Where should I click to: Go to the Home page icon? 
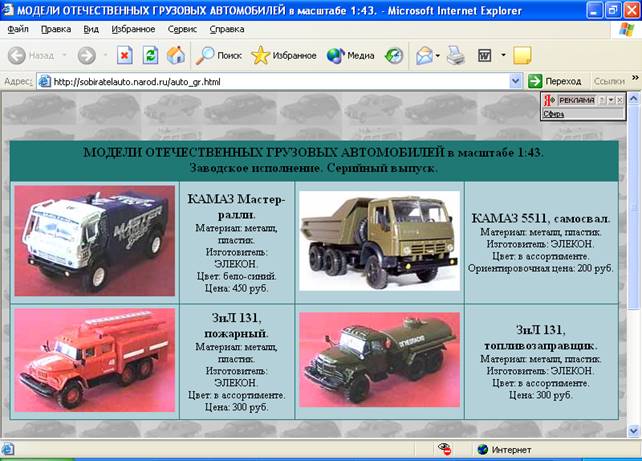tap(176, 55)
